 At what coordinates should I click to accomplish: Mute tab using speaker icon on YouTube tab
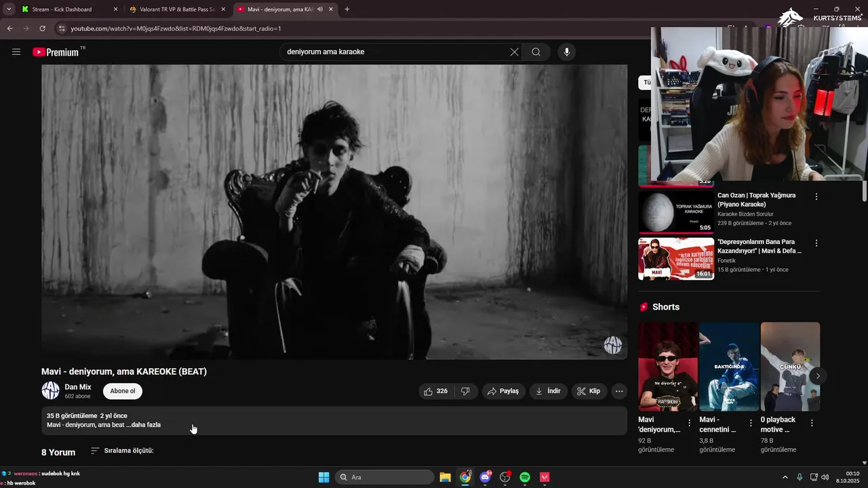point(319,9)
